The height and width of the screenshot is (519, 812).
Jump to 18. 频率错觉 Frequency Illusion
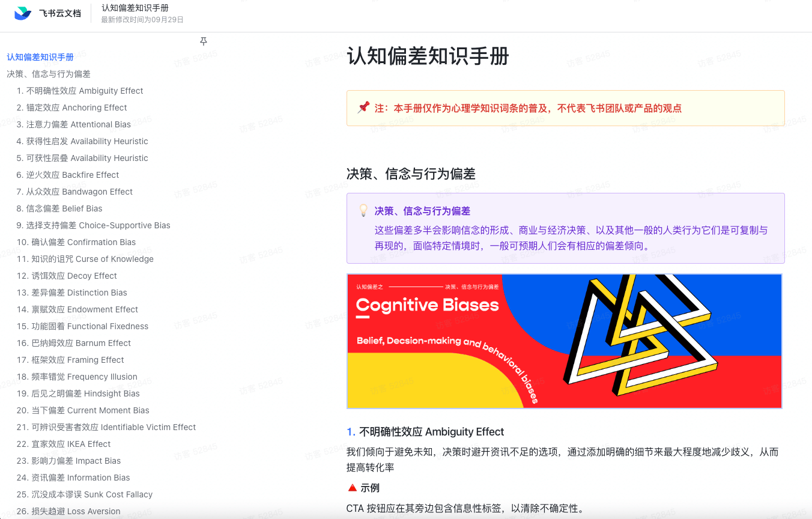(x=77, y=377)
